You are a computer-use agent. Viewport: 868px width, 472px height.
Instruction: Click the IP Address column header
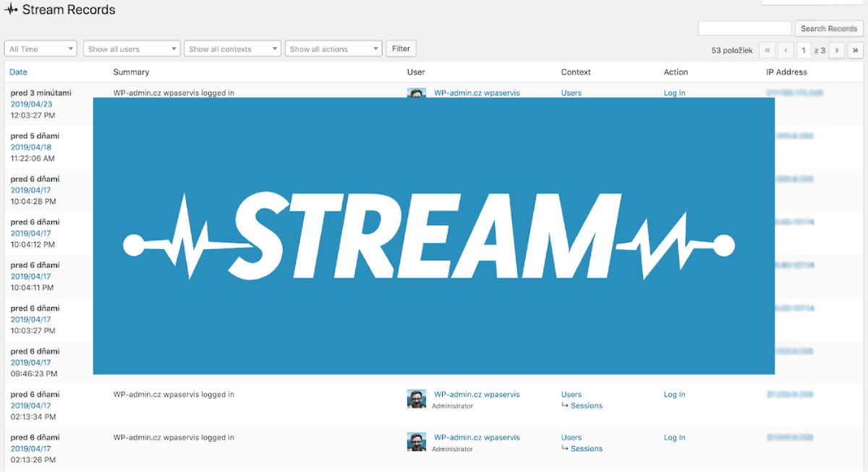pos(786,72)
